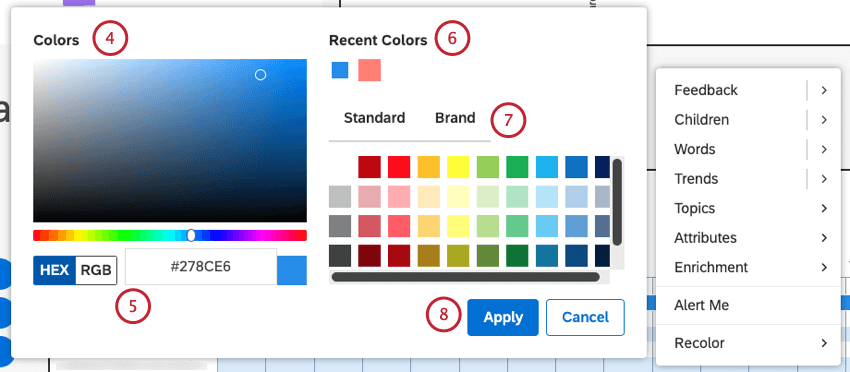
Task: Open the Topics submenu
Action: pyautogui.click(x=749, y=208)
